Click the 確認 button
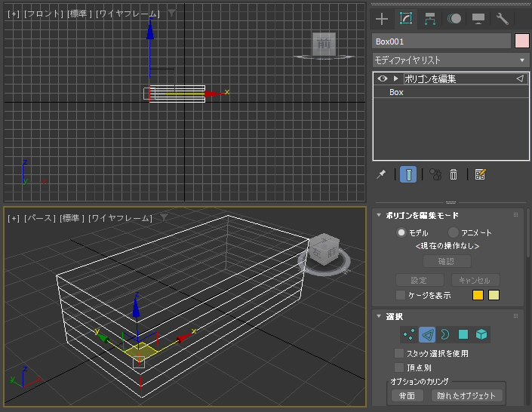This screenshot has height=412, width=532. [x=447, y=261]
